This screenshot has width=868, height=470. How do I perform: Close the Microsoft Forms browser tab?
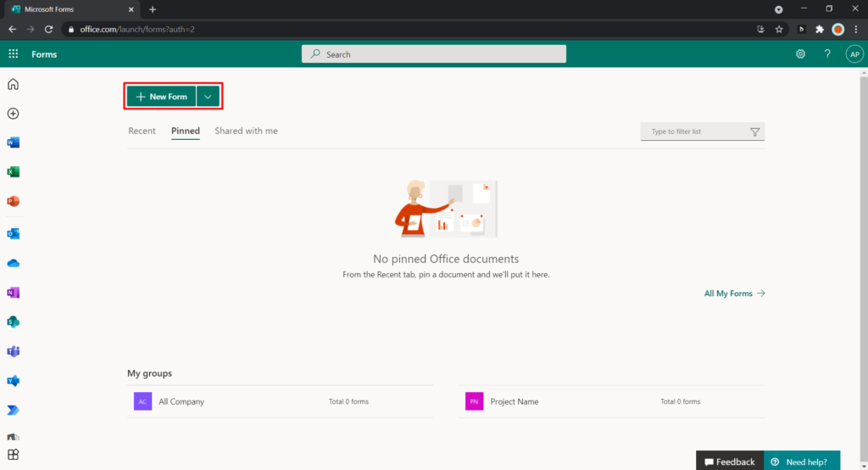click(x=131, y=9)
